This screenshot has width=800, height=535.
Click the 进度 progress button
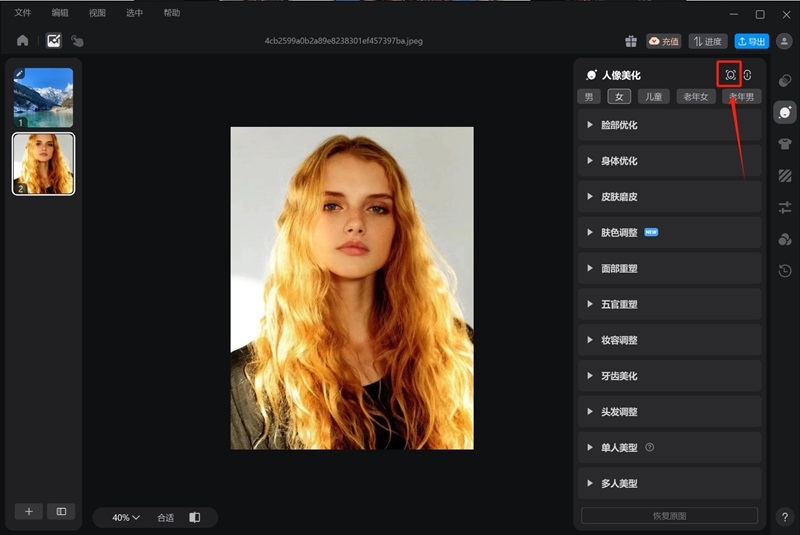click(708, 41)
